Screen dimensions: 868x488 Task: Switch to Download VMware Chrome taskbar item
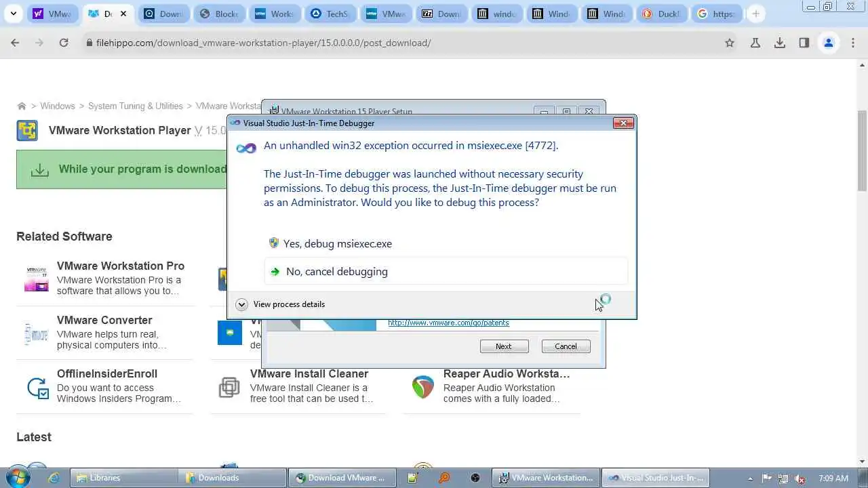[342, 478]
